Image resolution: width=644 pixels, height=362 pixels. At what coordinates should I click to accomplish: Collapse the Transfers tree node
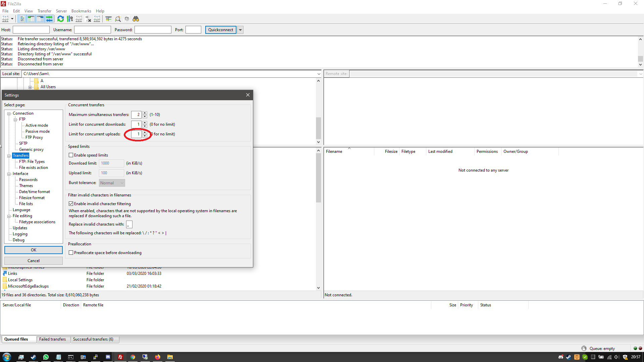tap(9, 156)
